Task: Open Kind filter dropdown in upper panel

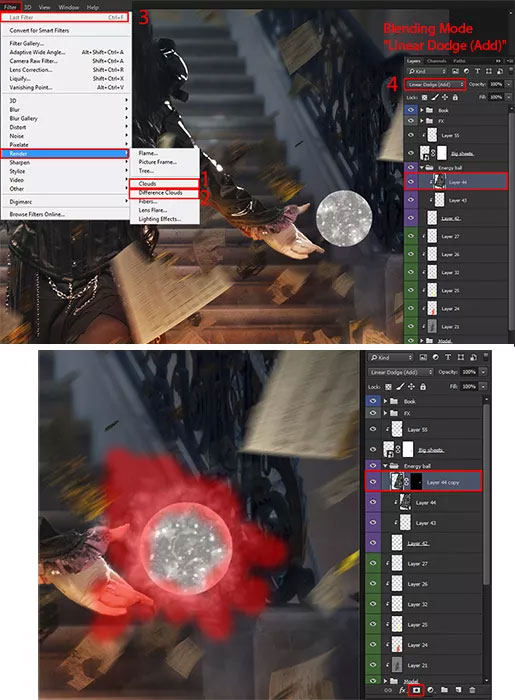Action: click(426, 71)
